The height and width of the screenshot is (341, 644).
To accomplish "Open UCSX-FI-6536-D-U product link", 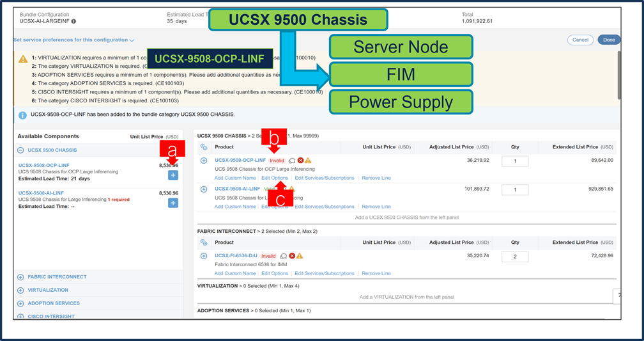I will 236,255.
